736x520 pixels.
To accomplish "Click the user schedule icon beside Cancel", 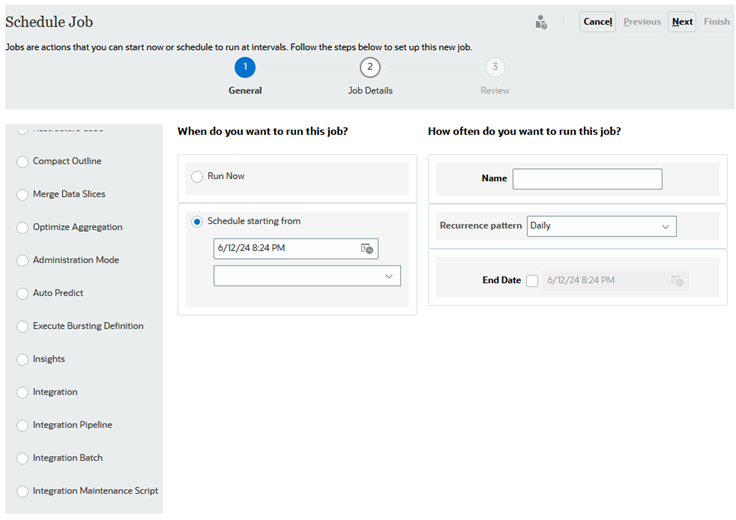I will pos(541,22).
